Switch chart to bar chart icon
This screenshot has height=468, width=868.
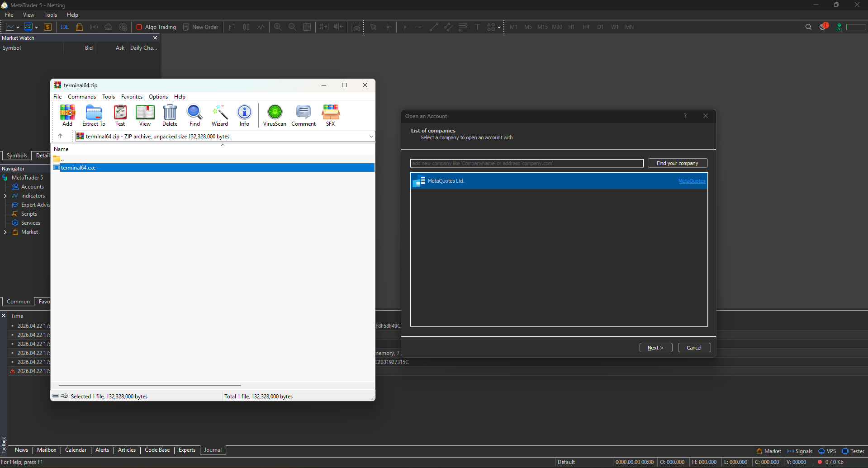[x=232, y=27]
